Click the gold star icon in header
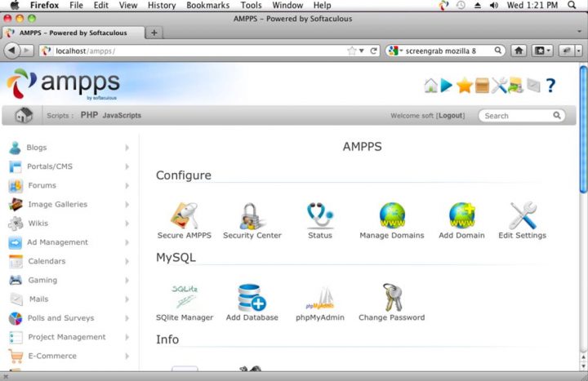This screenshot has height=381, width=588. [465, 85]
